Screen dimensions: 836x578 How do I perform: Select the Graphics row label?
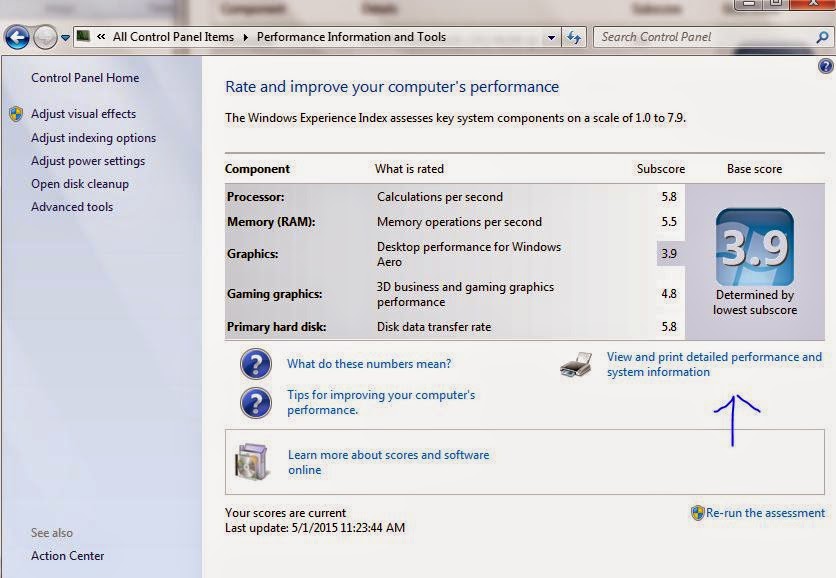pyautogui.click(x=252, y=254)
